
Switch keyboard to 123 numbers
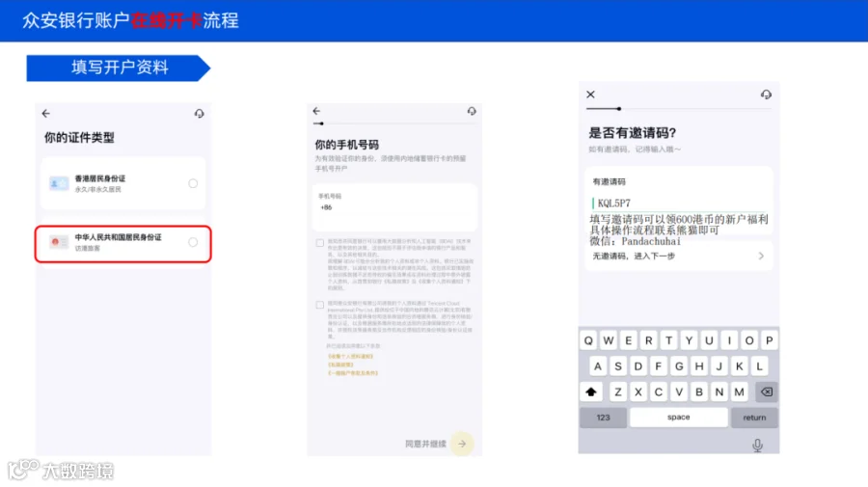[604, 418]
